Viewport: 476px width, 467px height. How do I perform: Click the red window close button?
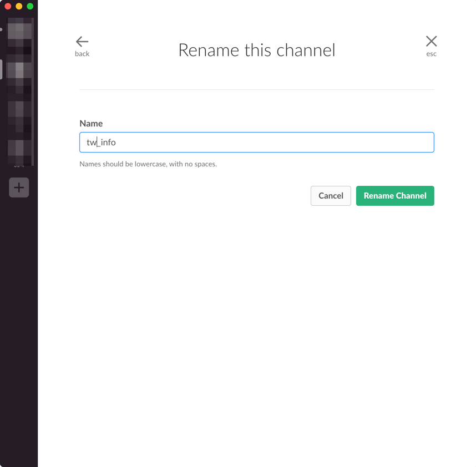tap(8, 6)
